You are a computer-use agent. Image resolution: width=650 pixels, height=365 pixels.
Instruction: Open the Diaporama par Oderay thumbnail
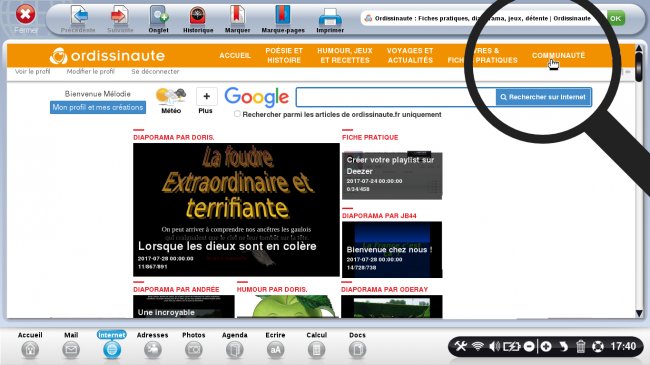392,307
